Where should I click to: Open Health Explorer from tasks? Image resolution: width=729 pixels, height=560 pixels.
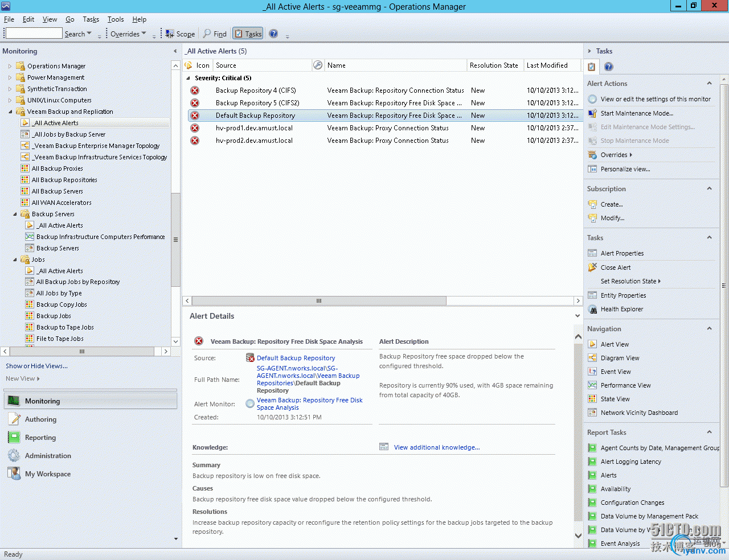pos(621,309)
